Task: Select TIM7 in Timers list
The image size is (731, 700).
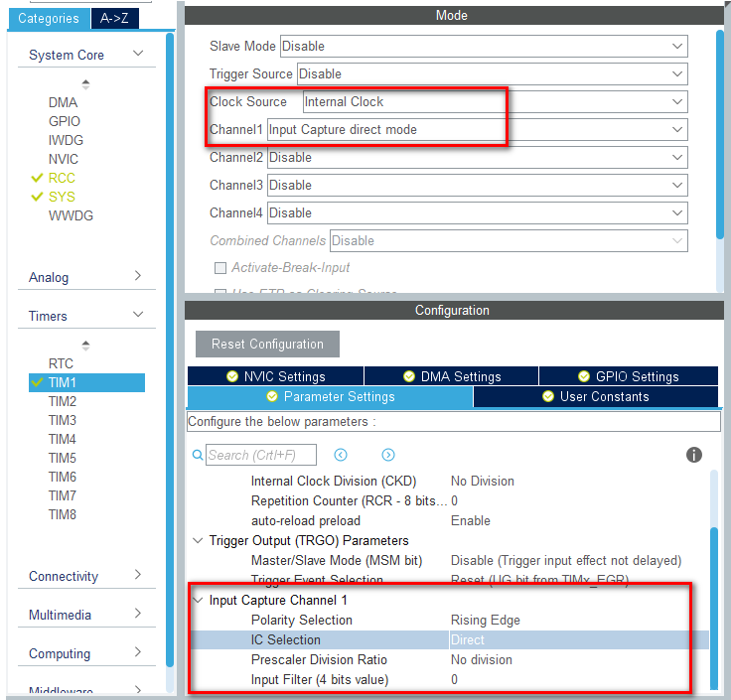Action: pos(63,495)
